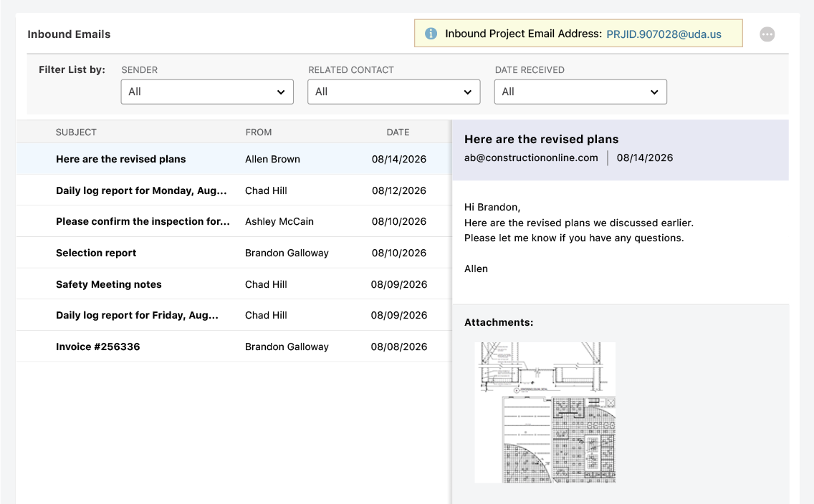Click the Attachments: label in preview

[x=499, y=323]
